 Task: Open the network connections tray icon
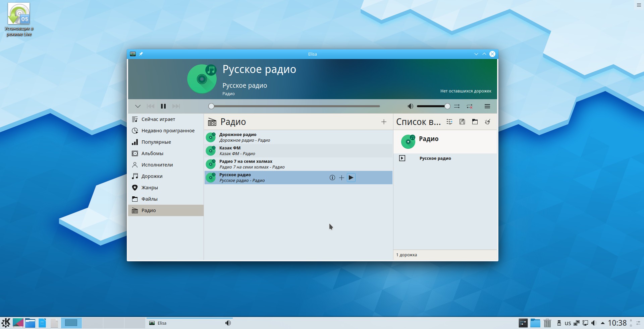pyautogui.click(x=585, y=323)
